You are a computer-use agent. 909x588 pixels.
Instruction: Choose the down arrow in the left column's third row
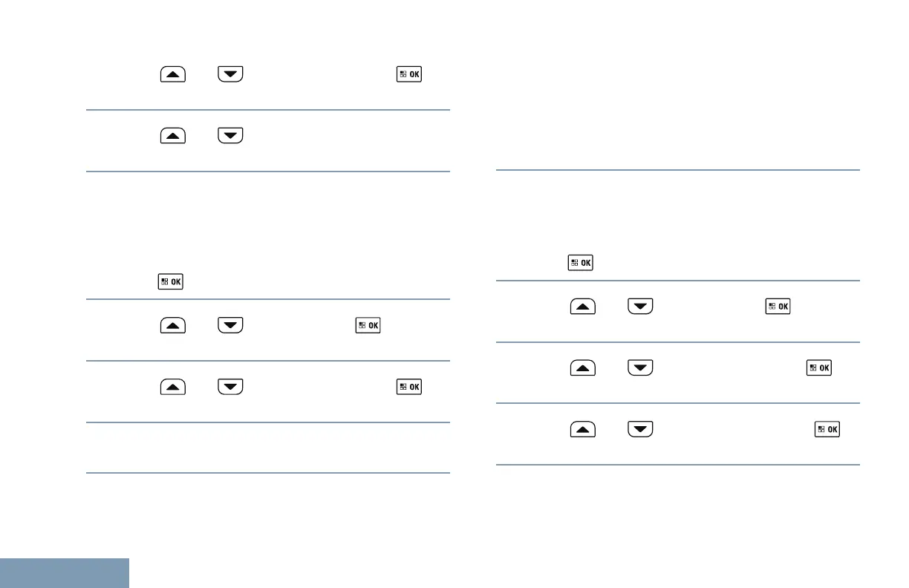[230, 325]
